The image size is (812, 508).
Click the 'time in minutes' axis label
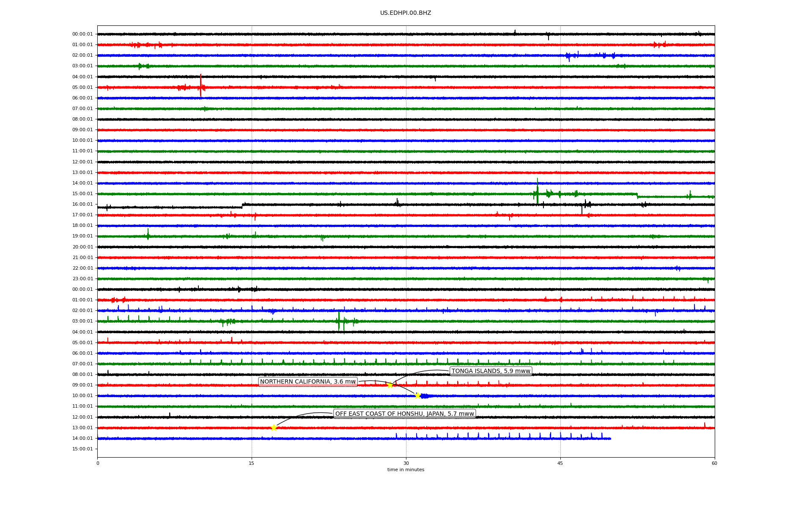[405, 469]
